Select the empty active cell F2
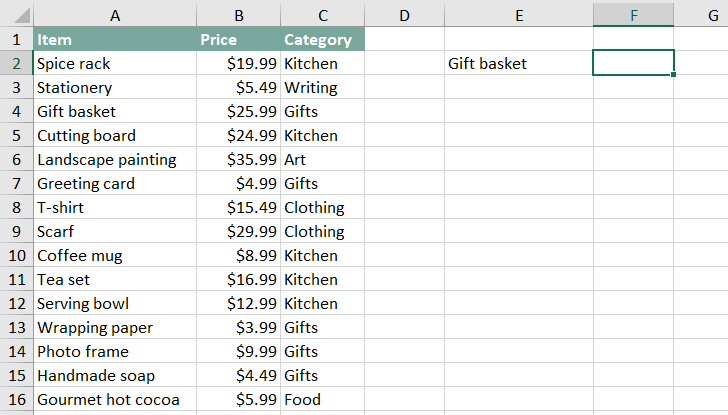728x415 pixels. 633,63
